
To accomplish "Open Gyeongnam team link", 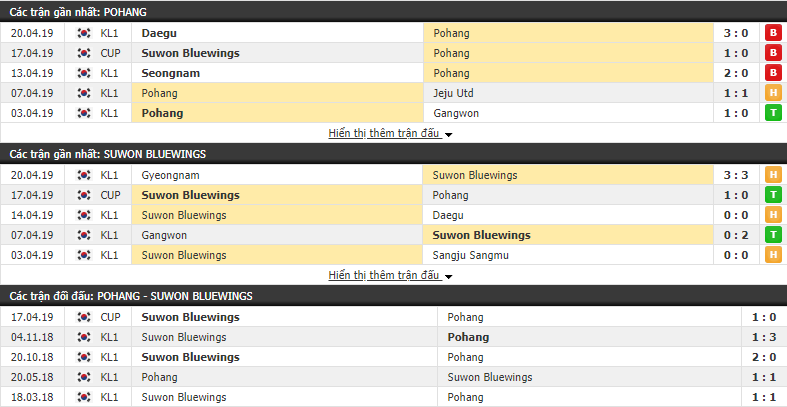I will [171, 175].
